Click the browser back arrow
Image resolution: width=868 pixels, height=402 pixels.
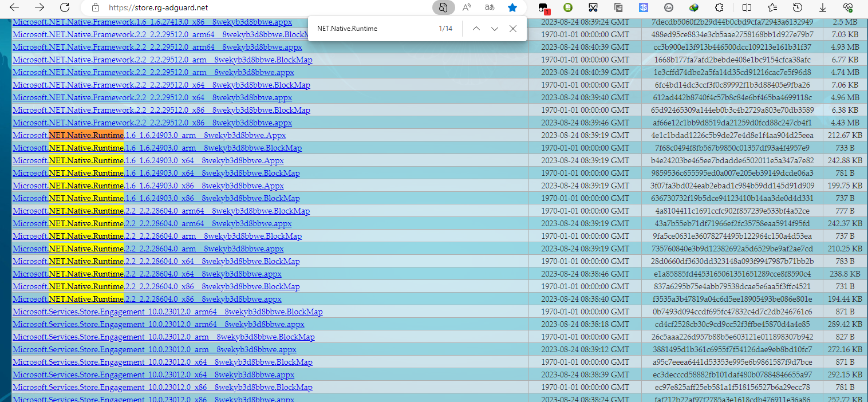pos(14,7)
